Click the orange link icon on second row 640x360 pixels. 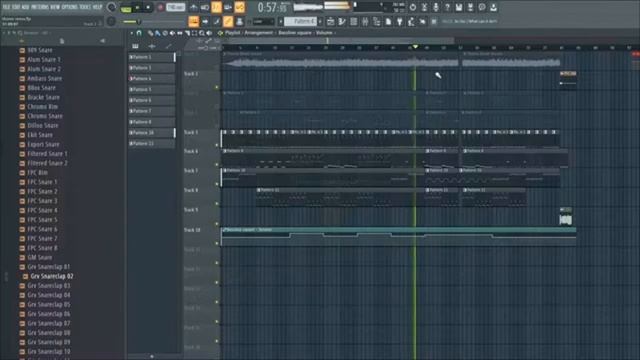(228, 21)
